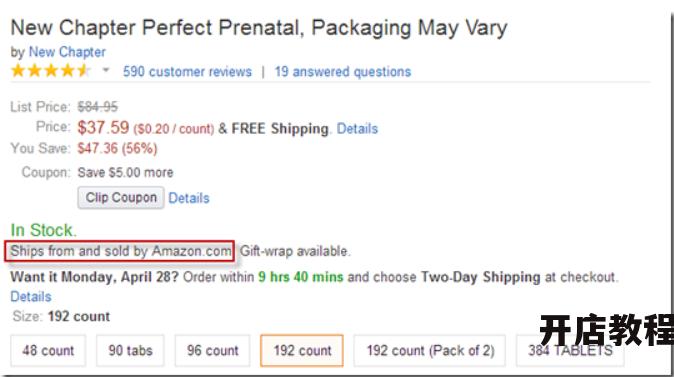
Task: Click the In Stock status text
Action: [x=43, y=230]
